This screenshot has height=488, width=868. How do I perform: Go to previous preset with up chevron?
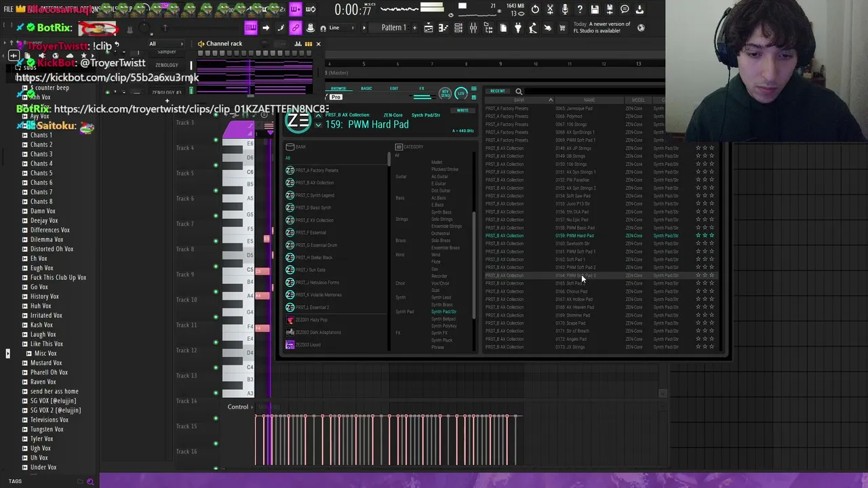click(318, 117)
